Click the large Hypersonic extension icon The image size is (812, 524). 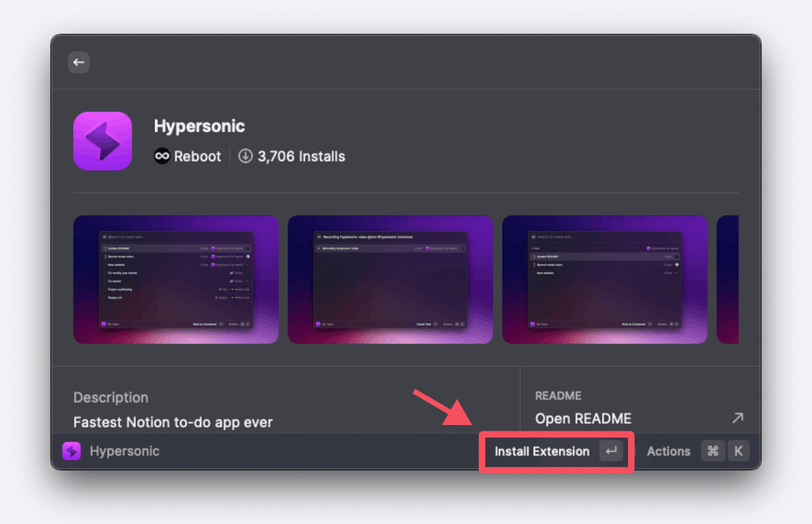(102, 141)
